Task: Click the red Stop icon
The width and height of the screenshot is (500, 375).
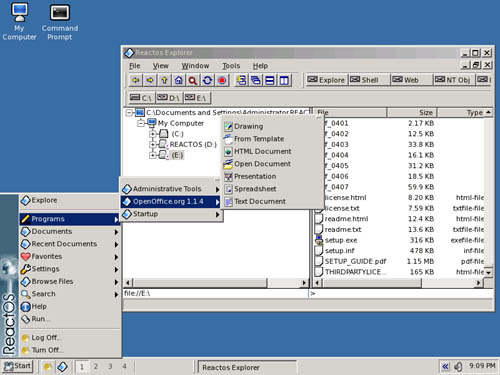Action: [222, 80]
